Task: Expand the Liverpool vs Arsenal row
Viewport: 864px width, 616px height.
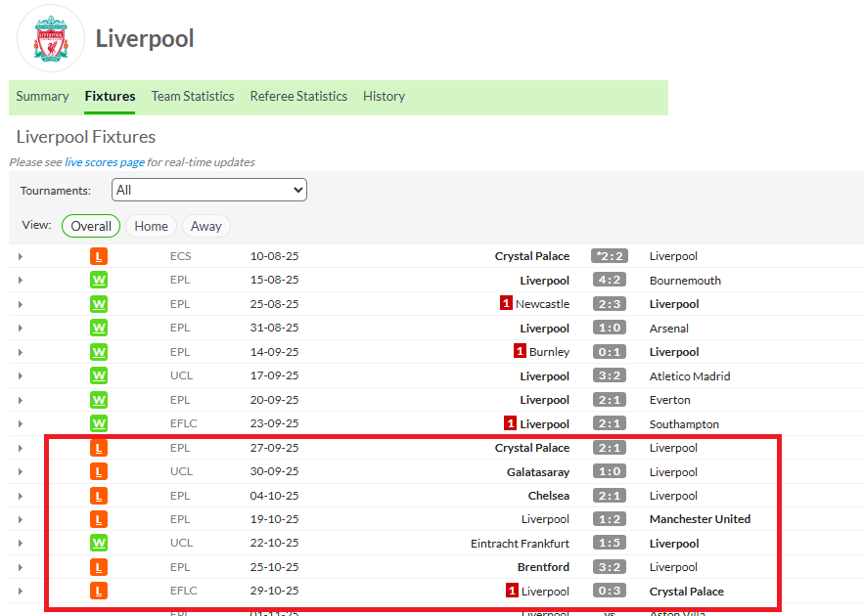Action: [20, 329]
